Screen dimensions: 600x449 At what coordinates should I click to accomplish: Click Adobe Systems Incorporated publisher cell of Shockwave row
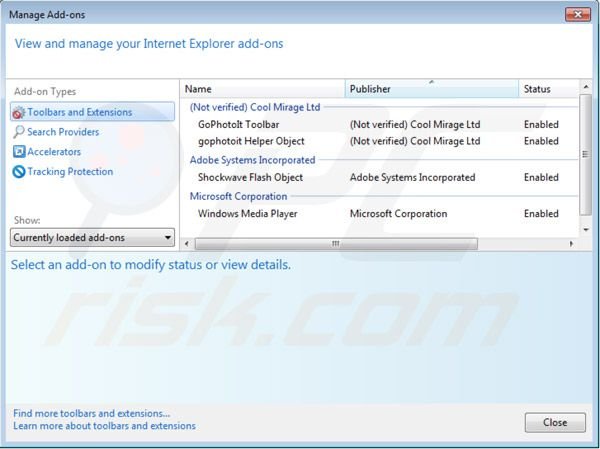tap(412, 178)
